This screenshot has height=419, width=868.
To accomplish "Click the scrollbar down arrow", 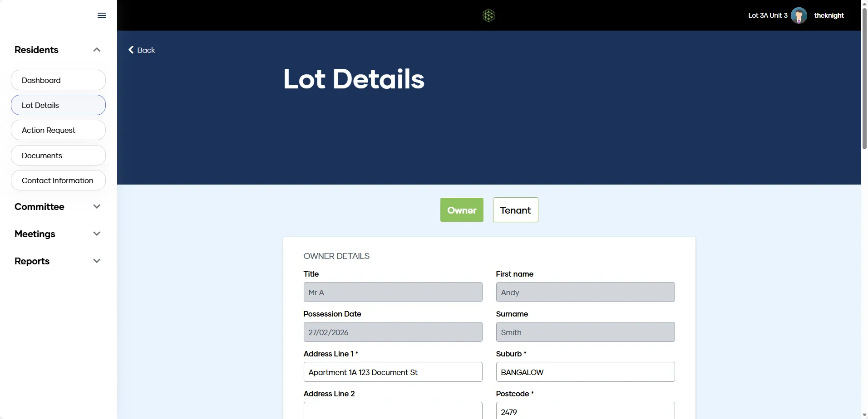I will (864, 415).
